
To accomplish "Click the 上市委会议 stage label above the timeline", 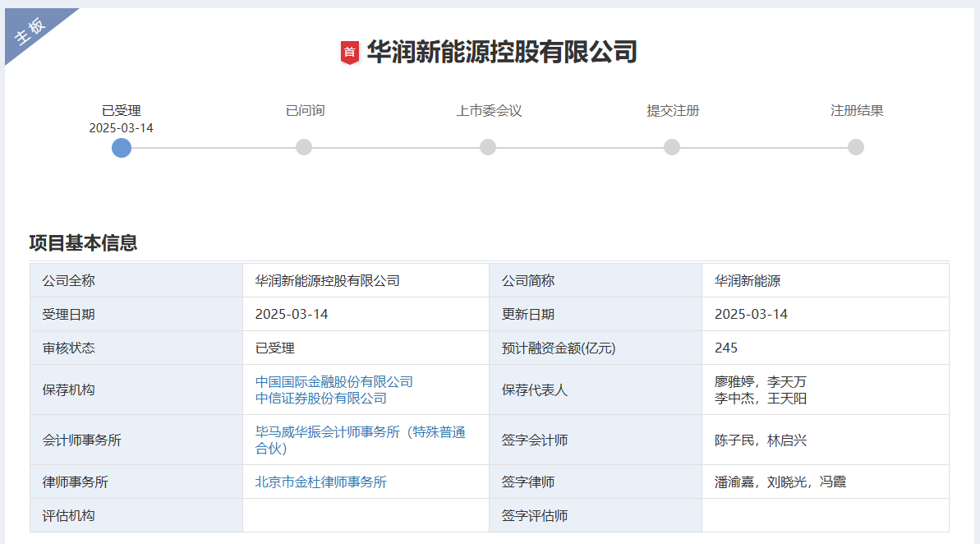I will click(x=489, y=111).
